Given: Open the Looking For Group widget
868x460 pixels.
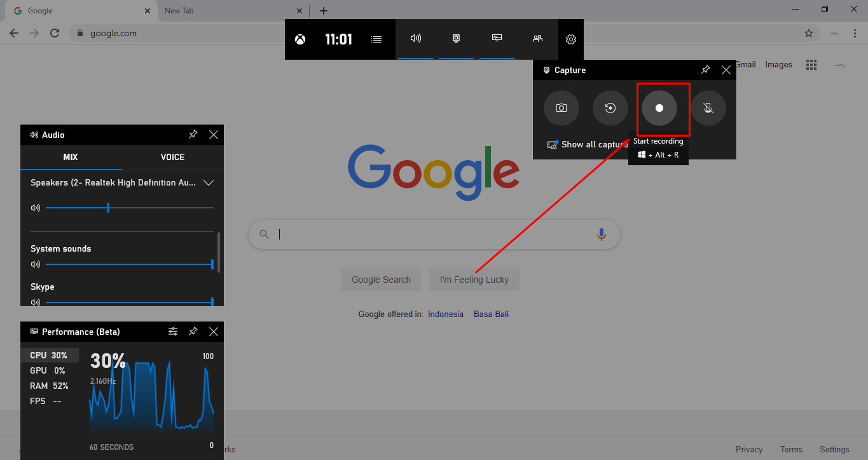Looking at the screenshot, I should pos(537,39).
